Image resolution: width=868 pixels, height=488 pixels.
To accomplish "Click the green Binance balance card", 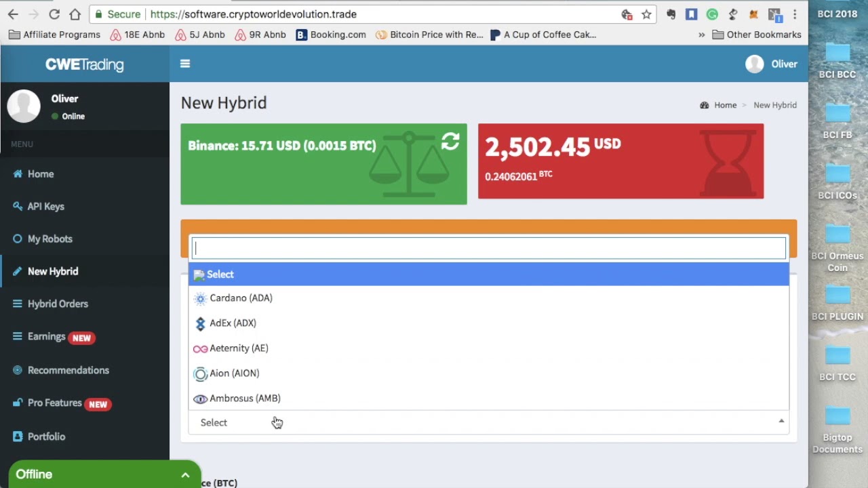I will click(x=323, y=164).
